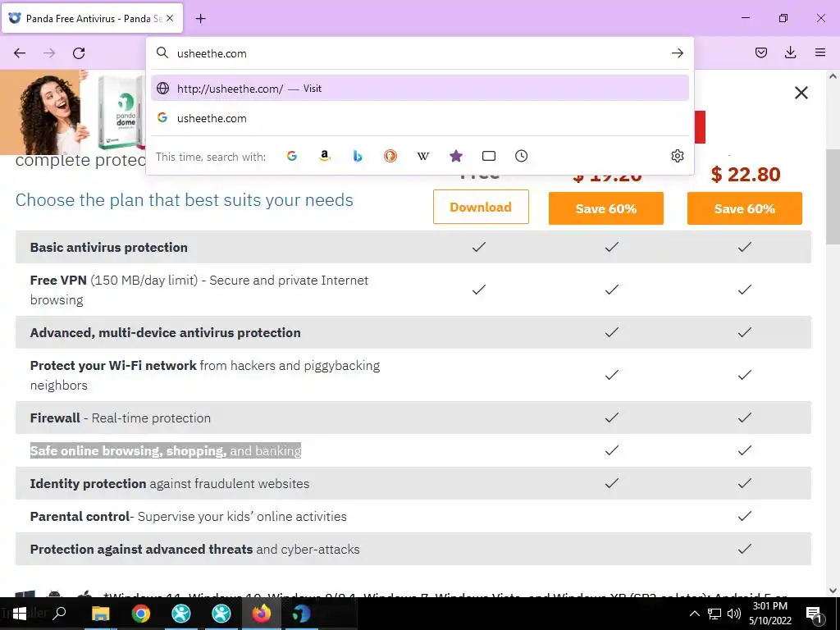Search in Bookmarks star icon

[x=456, y=156]
